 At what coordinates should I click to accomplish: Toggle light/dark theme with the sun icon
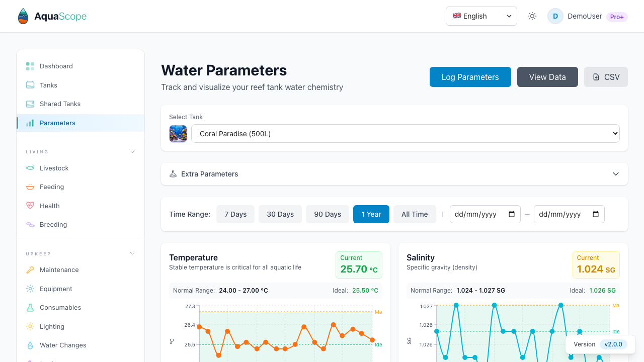pyautogui.click(x=532, y=16)
